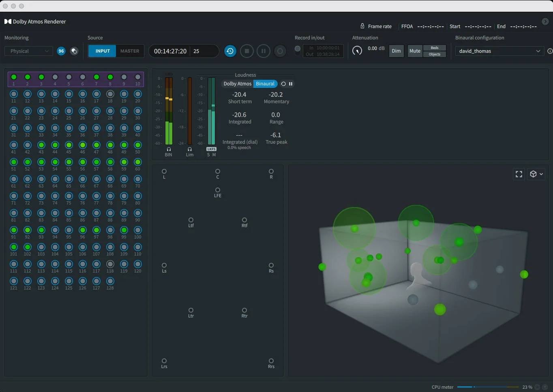Click the Dim button
This screenshot has width=553, height=392.
[396, 51]
